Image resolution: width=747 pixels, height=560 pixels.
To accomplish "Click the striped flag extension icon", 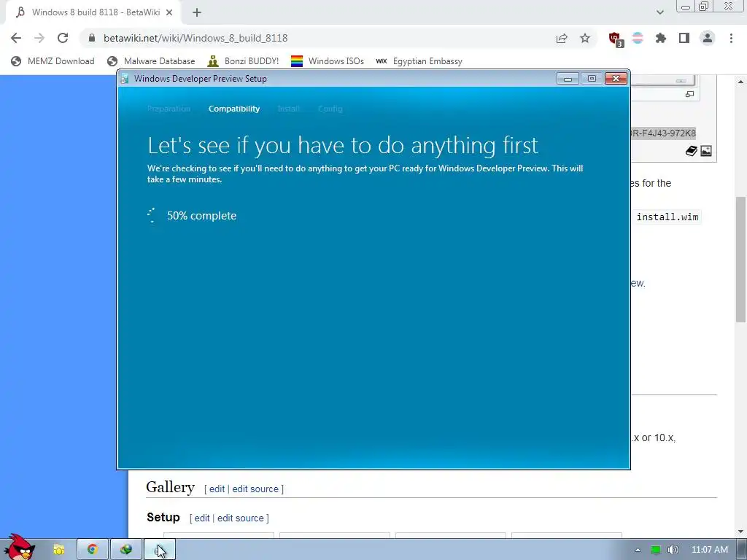I will coord(638,38).
